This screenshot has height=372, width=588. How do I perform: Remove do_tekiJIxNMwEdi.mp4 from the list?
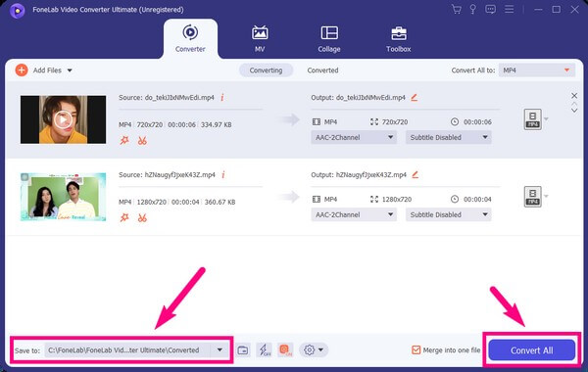click(x=574, y=96)
